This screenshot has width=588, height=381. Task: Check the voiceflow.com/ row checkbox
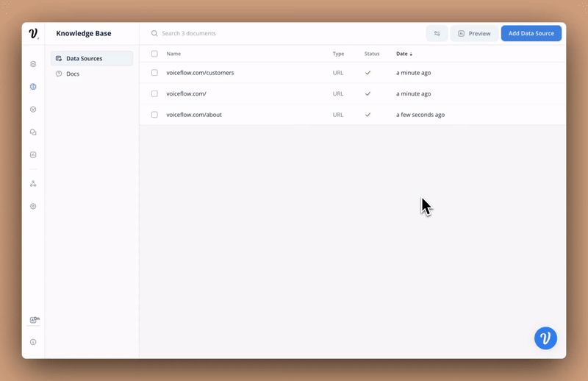point(154,93)
